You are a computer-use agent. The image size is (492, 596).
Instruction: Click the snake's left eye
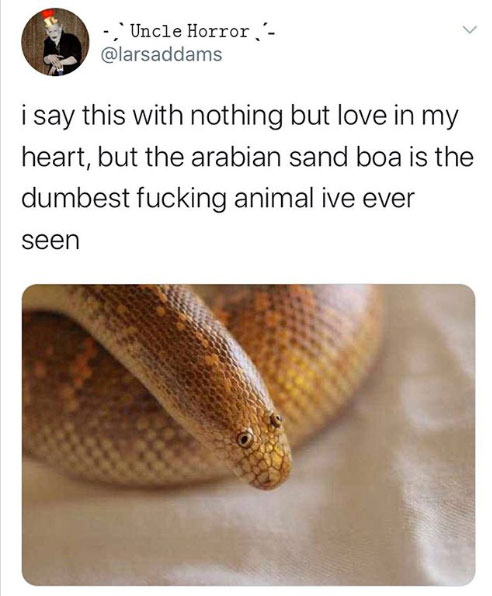pyautogui.click(x=245, y=439)
